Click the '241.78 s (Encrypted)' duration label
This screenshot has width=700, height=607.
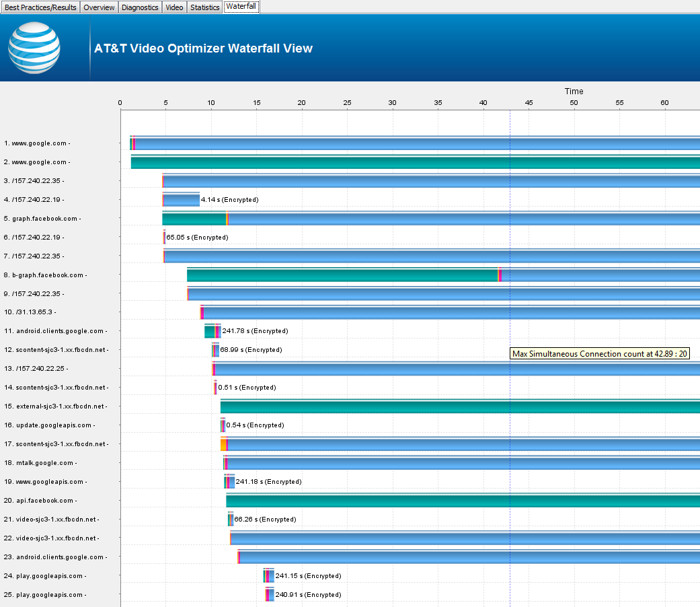(255, 331)
